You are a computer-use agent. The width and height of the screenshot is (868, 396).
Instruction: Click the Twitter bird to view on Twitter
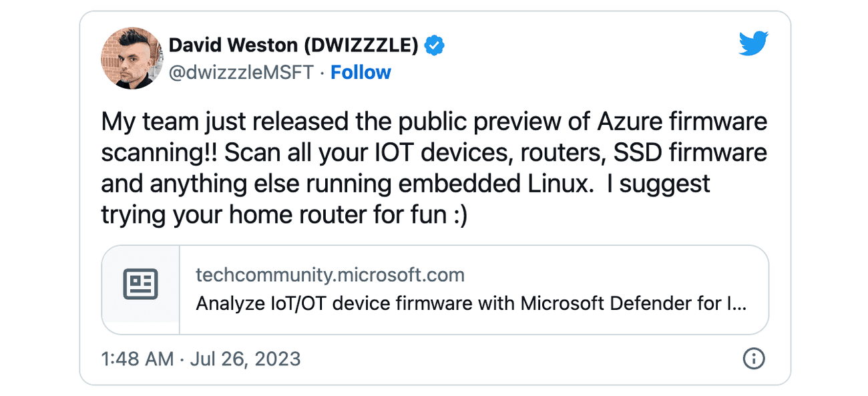click(x=753, y=43)
